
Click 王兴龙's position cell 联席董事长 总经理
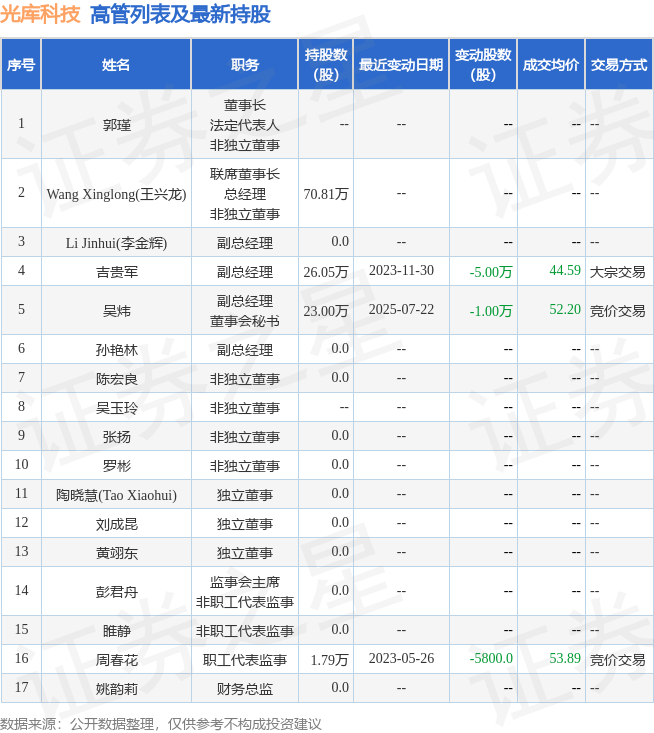point(244,194)
